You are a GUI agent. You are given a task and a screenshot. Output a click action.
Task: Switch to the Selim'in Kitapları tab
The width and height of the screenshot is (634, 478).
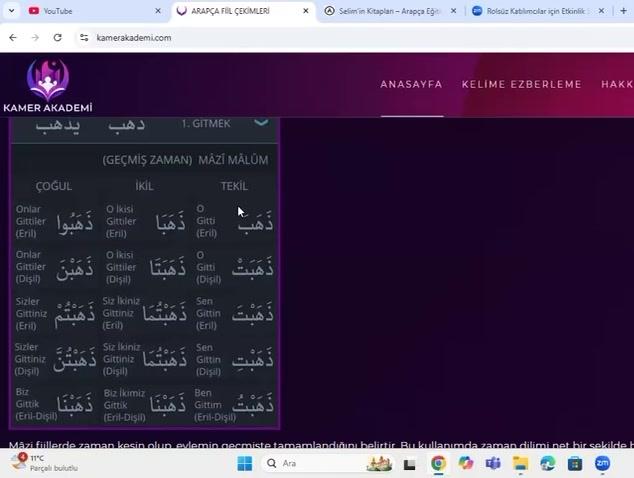(389, 11)
